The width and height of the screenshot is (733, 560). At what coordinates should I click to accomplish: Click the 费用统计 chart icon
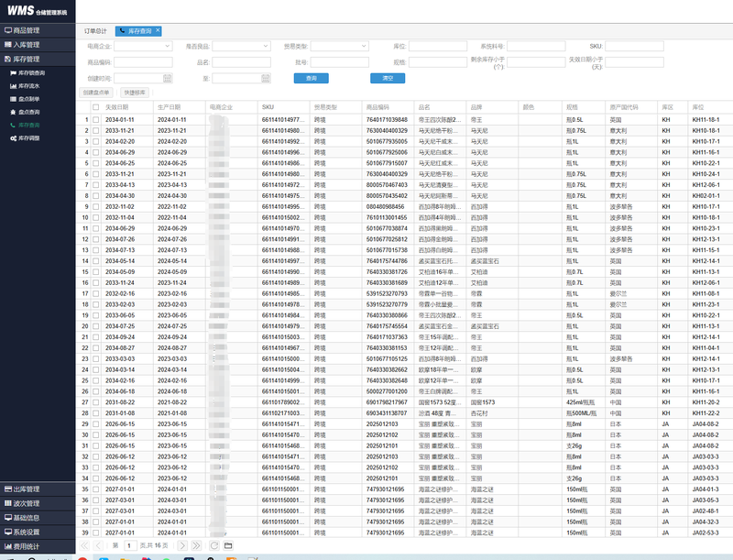8,546
